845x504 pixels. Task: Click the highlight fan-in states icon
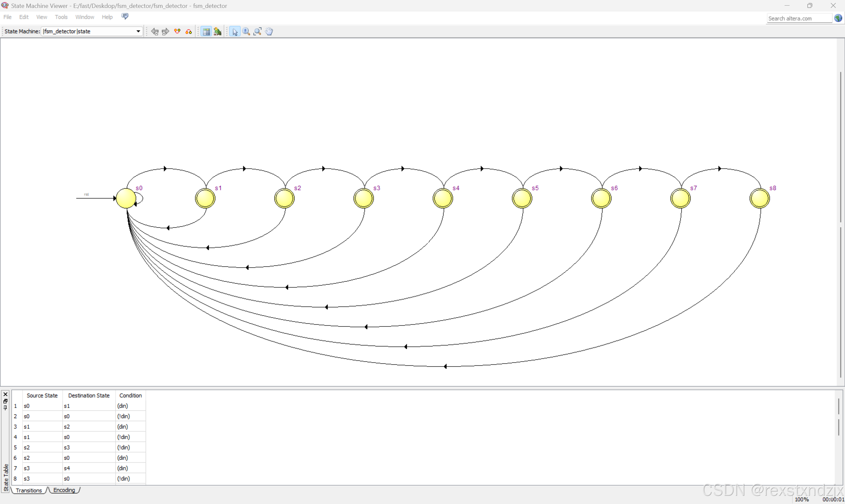[177, 32]
